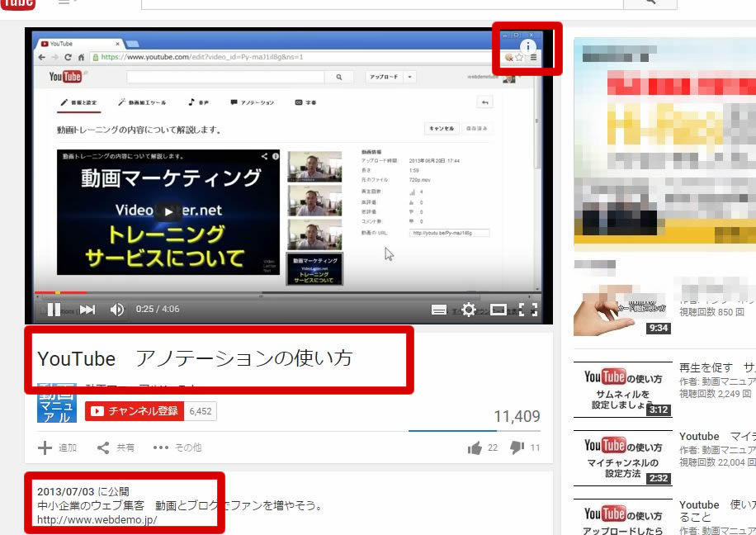Seek on the red video progress bar
This screenshot has height=535, width=756.
pyautogui.click(x=60, y=292)
